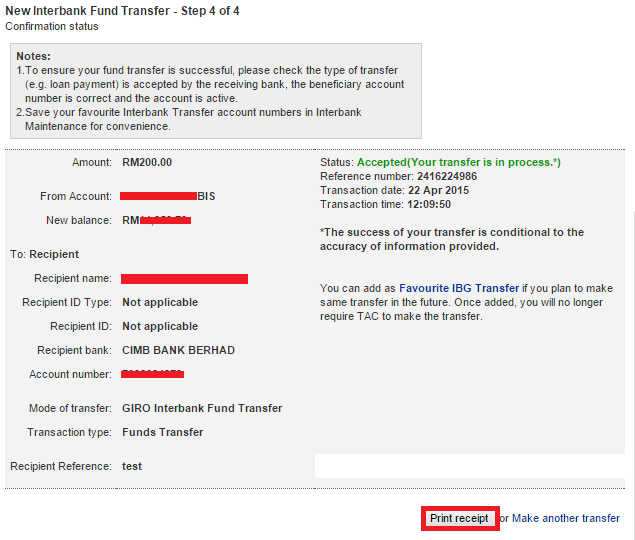Screen dimensions: 635x540
Task: Open the Make another transfer link
Action: tap(566, 518)
